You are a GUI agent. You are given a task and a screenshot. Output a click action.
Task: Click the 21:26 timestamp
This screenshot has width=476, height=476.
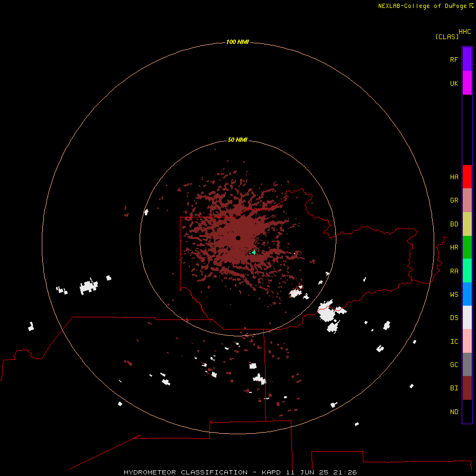click(x=345, y=472)
